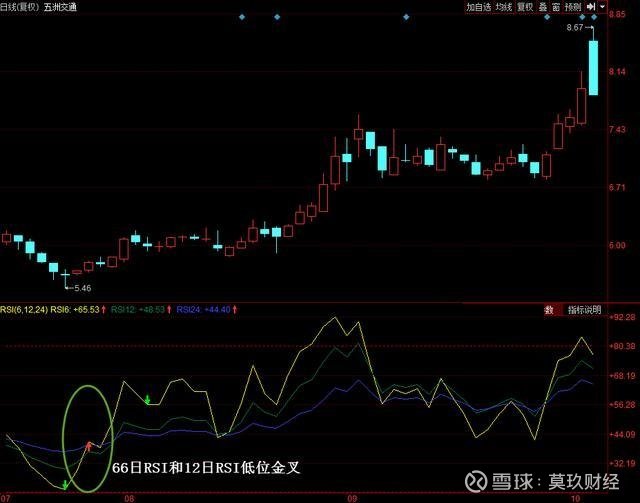Click the +80.38 RSI axis label
This screenshot has height=503, width=640.
622,346
